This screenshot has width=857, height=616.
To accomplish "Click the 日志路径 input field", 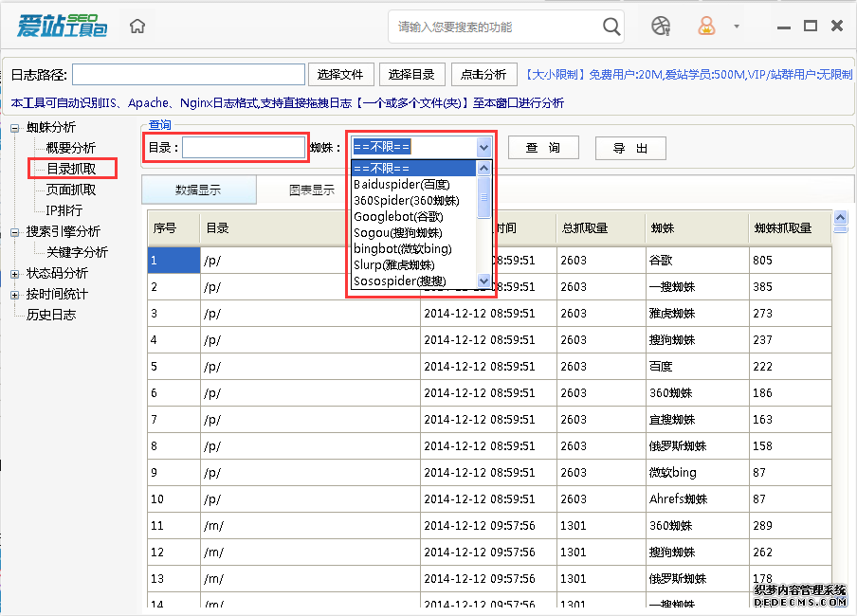I will click(x=189, y=75).
